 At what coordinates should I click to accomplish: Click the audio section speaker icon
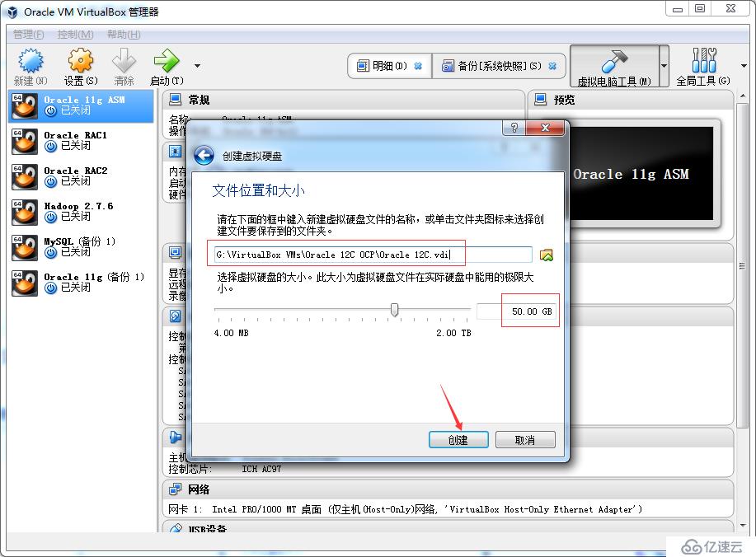[x=175, y=438]
